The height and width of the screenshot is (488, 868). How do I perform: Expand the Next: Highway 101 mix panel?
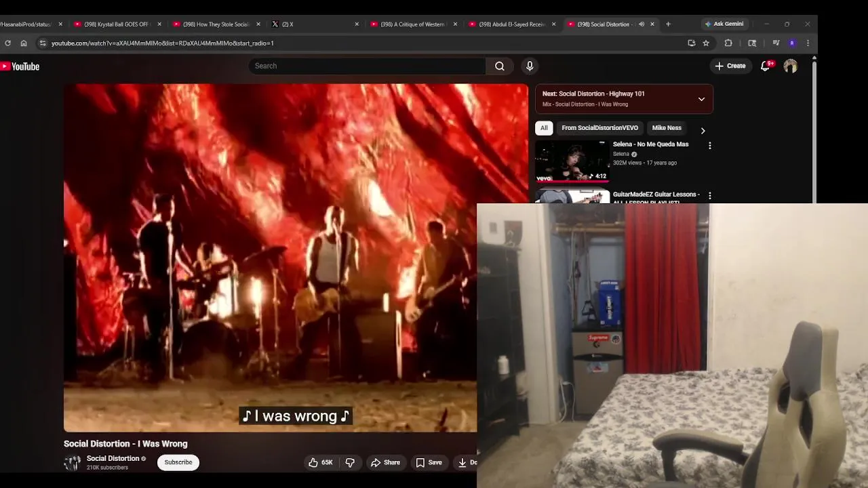pyautogui.click(x=701, y=99)
